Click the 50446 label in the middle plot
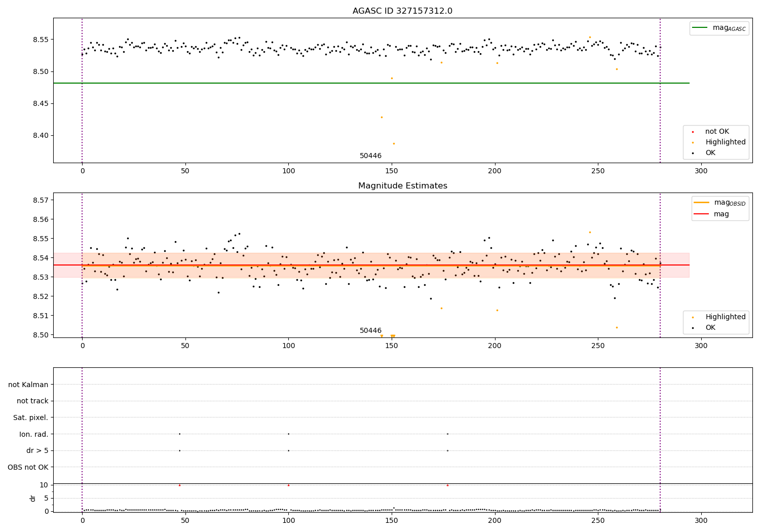The width and height of the screenshot is (760, 532). click(x=371, y=330)
